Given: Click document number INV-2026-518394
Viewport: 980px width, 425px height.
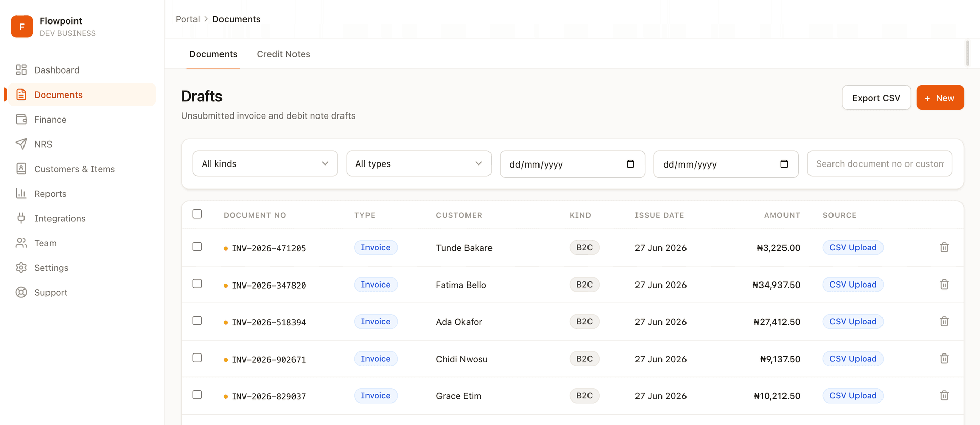Looking at the screenshot, I should [269, 322].
